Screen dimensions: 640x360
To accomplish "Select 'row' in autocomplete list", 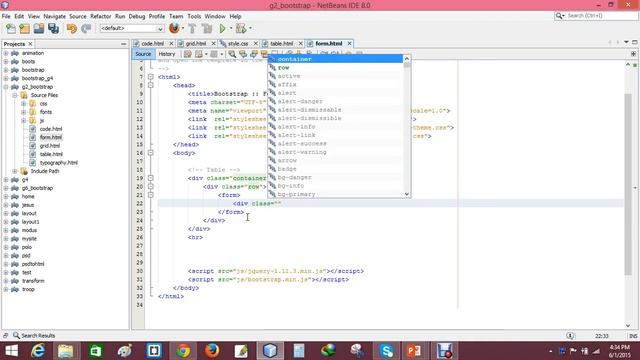I will [x=335, y=68].
